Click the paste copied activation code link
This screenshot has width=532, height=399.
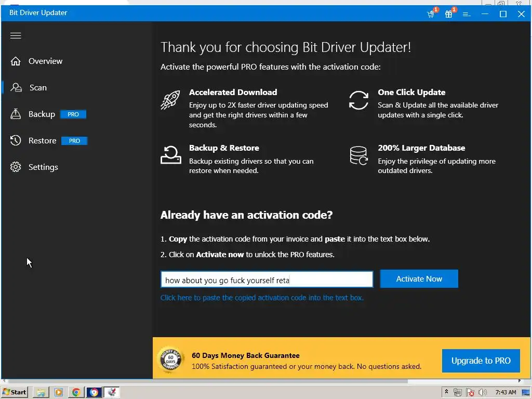click(262, 298)
